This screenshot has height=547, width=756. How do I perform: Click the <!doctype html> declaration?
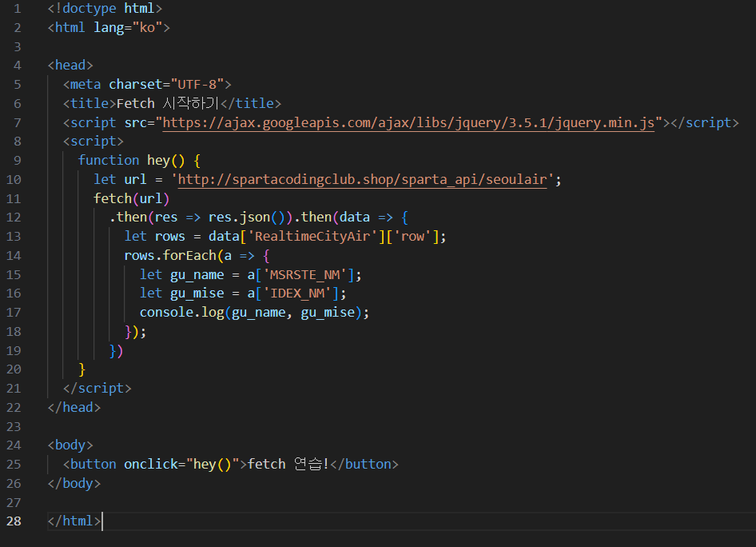pyautogui.click(x=105, y=9)
